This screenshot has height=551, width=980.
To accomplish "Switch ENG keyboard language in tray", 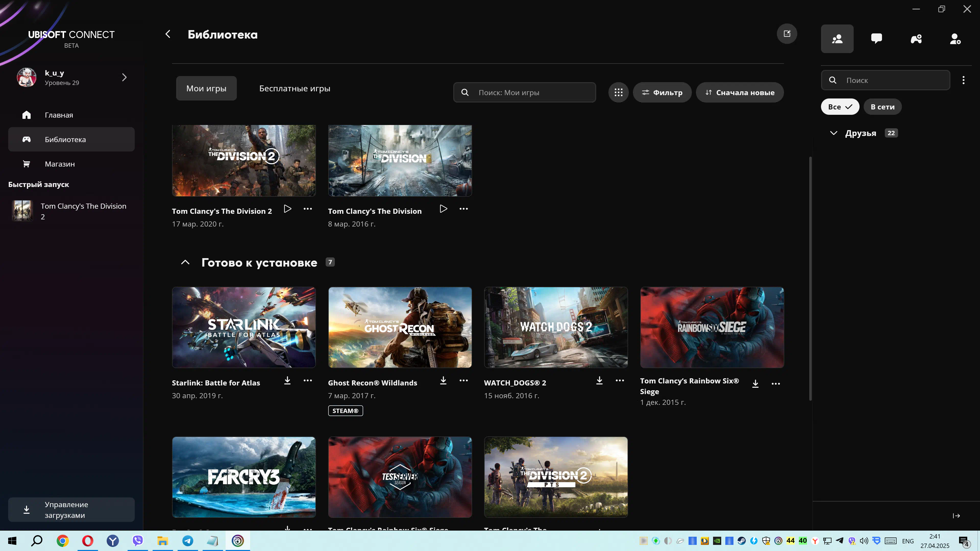I will (908, 541).
